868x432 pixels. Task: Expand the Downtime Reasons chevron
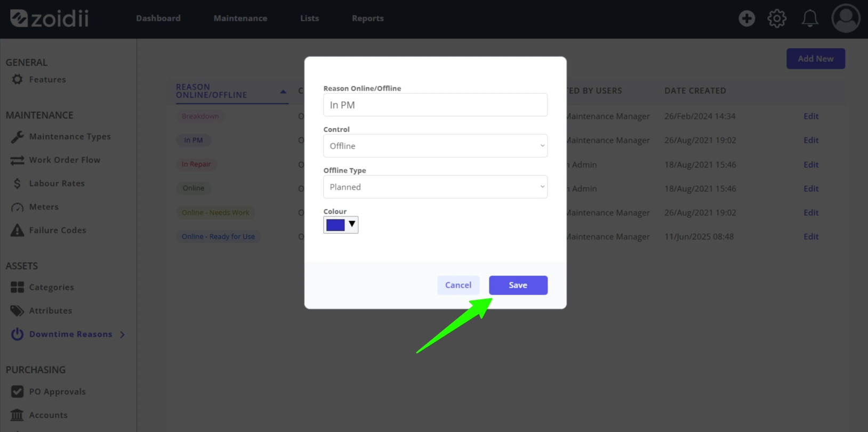[x=123, y=335]
